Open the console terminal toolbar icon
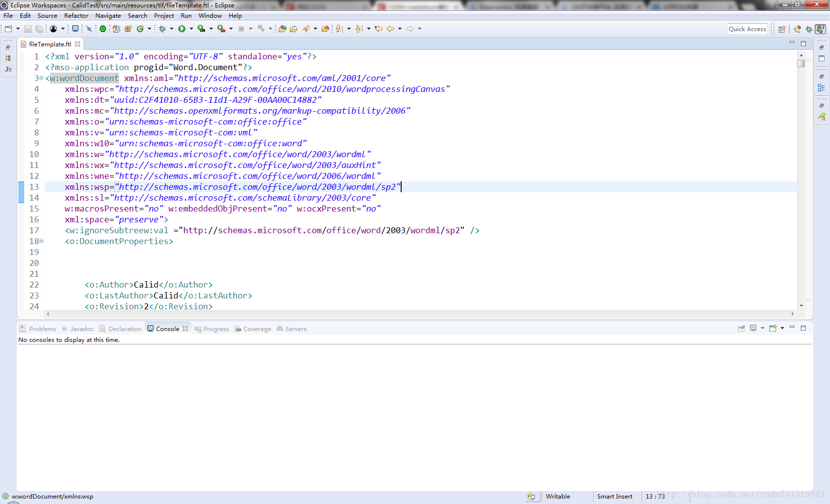This screenshot has height=504, width=830. point(75,29)
